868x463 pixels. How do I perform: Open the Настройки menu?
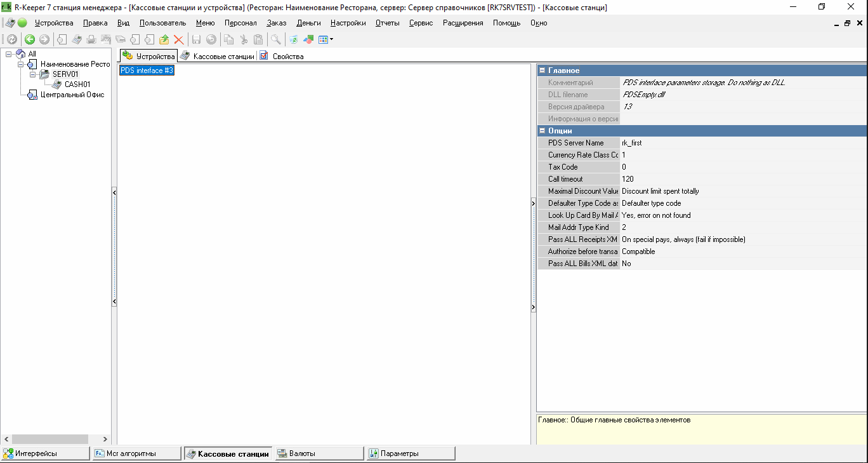[348, 23]
